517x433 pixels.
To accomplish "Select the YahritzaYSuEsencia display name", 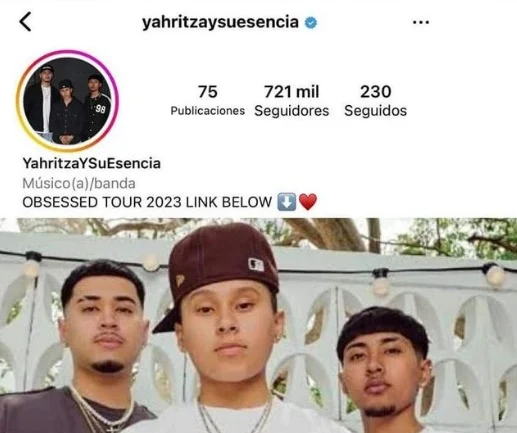I will pos(92,163).
